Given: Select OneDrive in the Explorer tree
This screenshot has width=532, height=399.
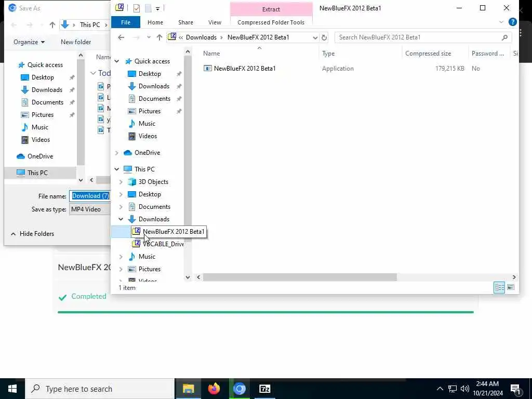Looking at the screenshot, I should tap(147, 153).
